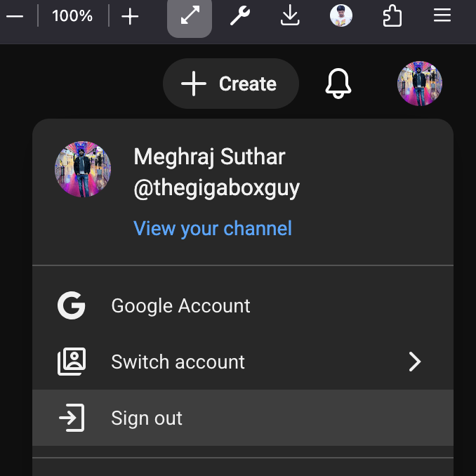Click the zoom in plus button
Screen dimensions: 476x476
click(x=130, y=16)
